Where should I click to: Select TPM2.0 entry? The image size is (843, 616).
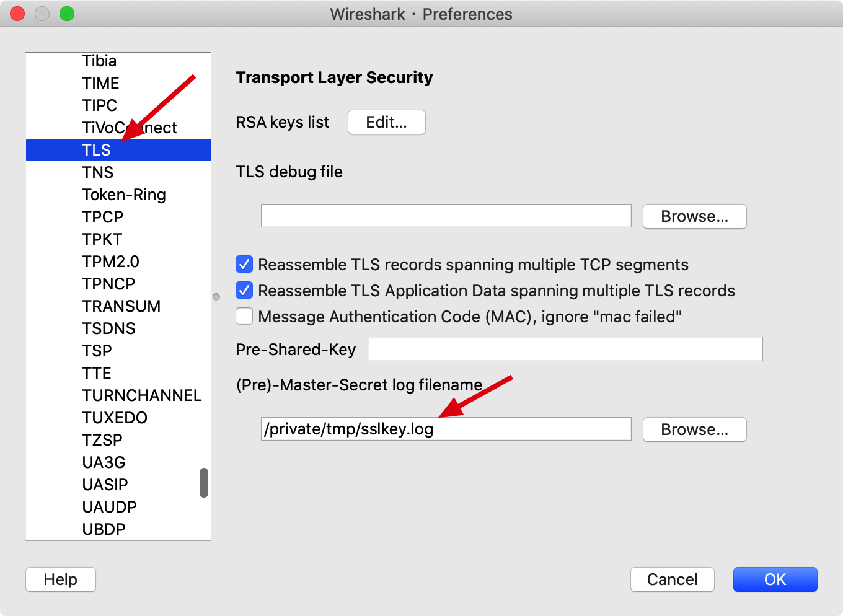coord(118,262)
